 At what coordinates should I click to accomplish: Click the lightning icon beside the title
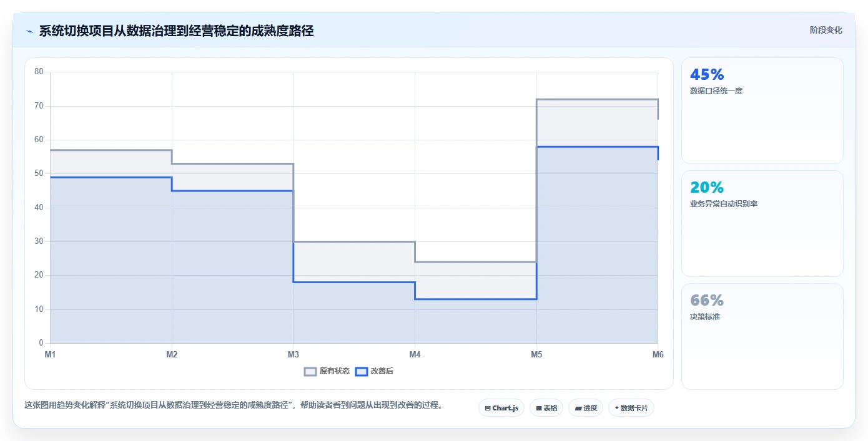(x=29, y=31)
